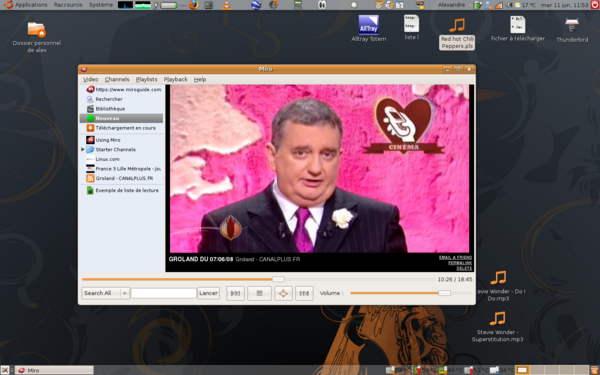The height and width of the screenshot is (375, 600).
Task: Click the video seek bar handle
Action: (x=278, y=279)
